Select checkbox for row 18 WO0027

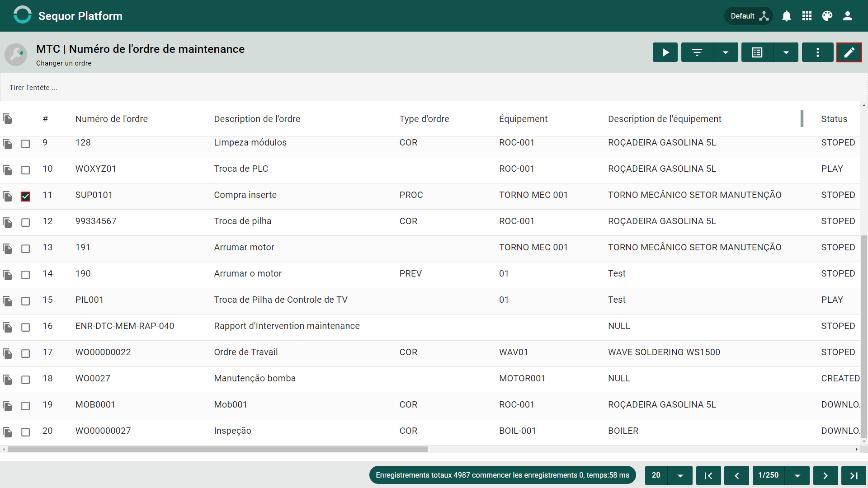(x=26, y=380)
